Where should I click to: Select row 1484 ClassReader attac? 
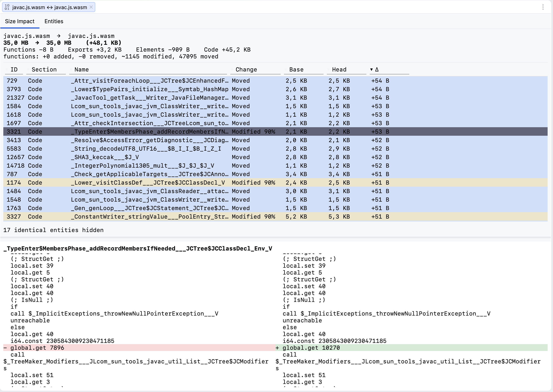275,191
